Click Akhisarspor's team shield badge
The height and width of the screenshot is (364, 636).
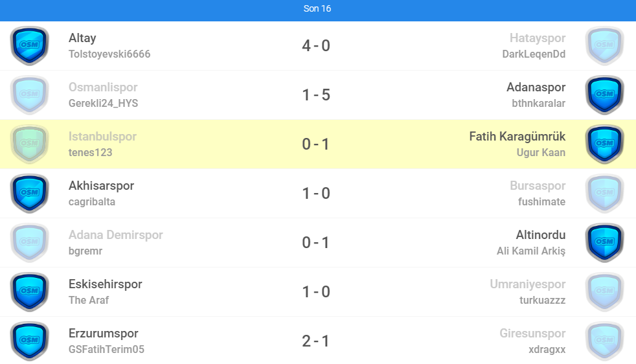[x=30, y=193]
